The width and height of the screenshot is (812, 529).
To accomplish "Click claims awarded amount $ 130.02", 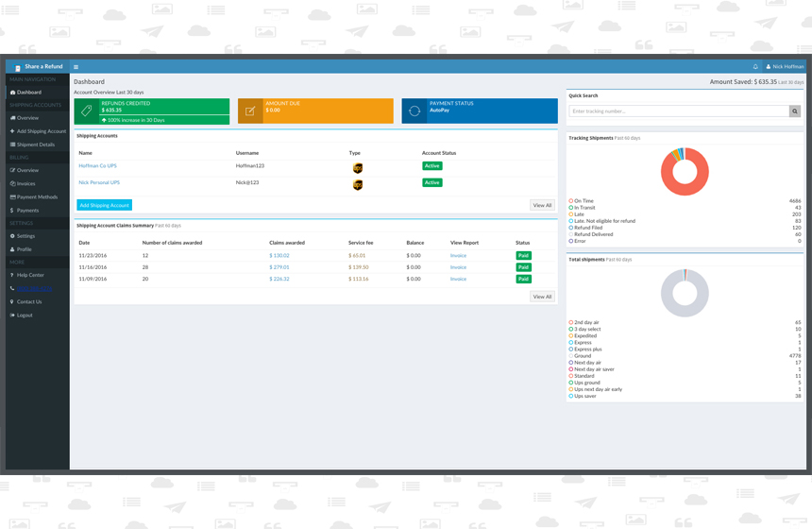I will [x=279, y=256].
